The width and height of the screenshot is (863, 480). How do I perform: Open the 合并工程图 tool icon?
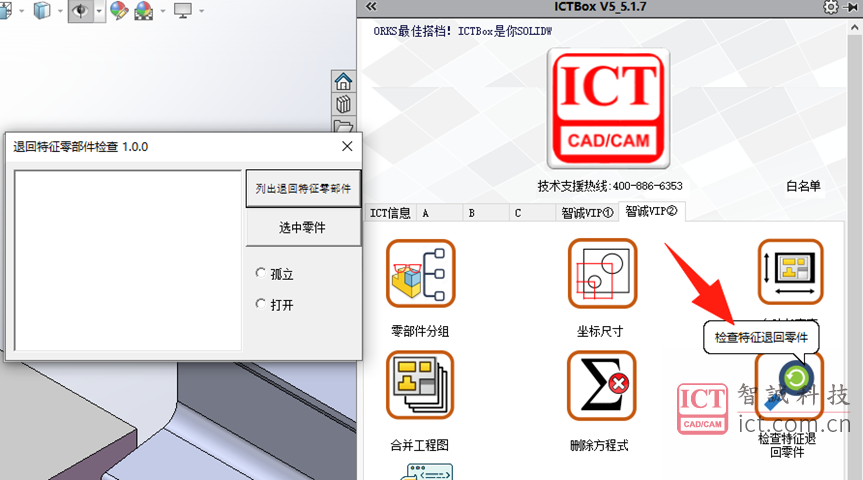click(x=420, y=384)
